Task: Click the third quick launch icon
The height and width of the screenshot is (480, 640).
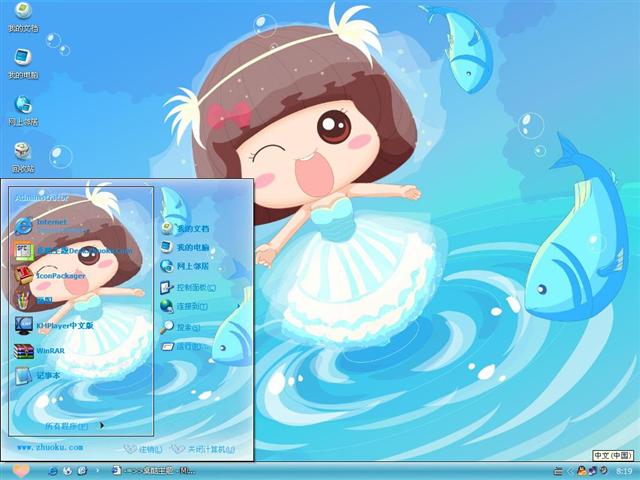Action: click(x=82, y=471)
